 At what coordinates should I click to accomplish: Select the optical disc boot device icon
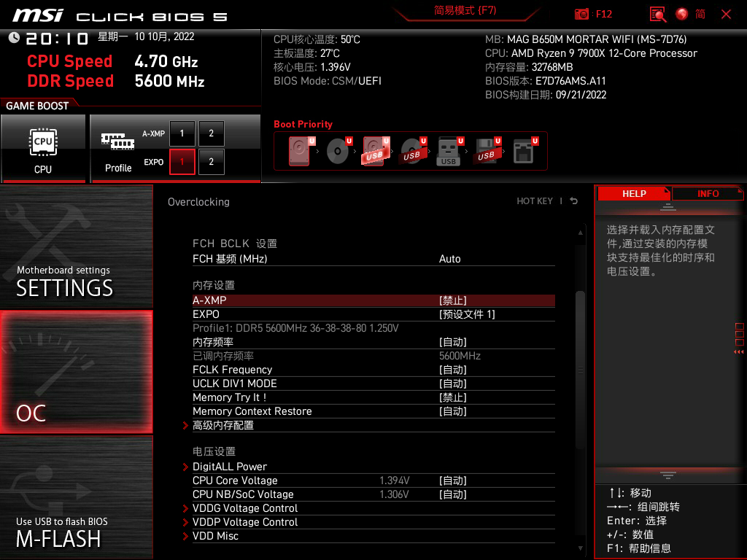click(x=338, y=151)
